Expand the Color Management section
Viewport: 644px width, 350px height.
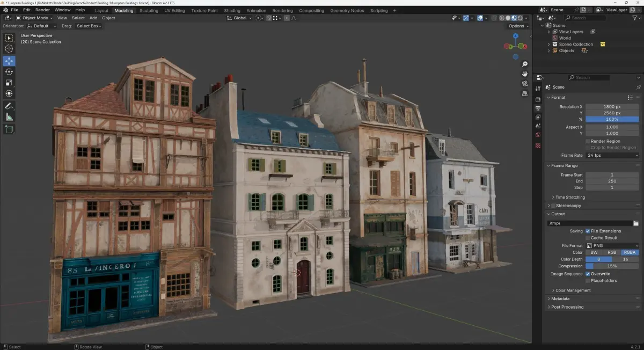click(x=573, y=290)
